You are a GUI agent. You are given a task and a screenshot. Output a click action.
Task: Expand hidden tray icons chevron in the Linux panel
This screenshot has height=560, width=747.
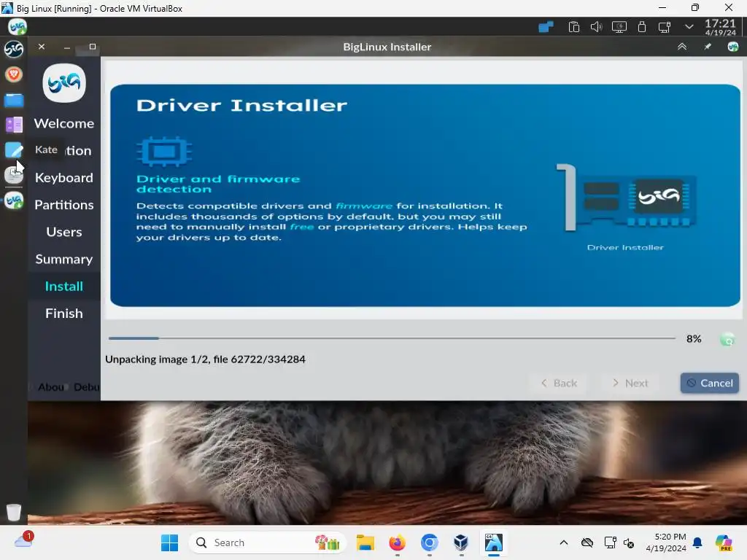[689, 27]
